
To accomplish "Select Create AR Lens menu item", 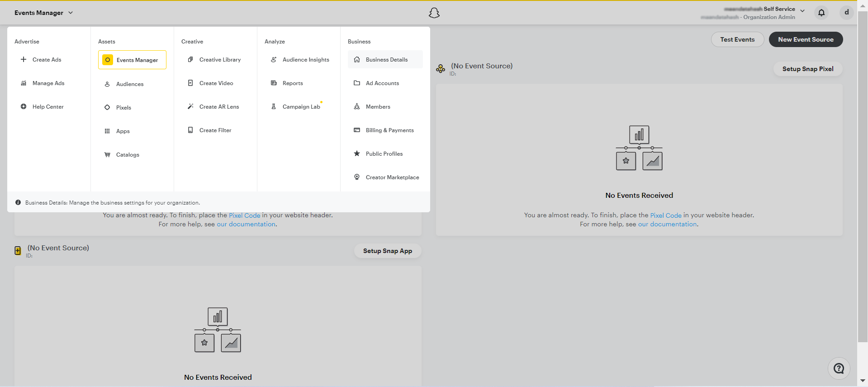I will 215,106.
